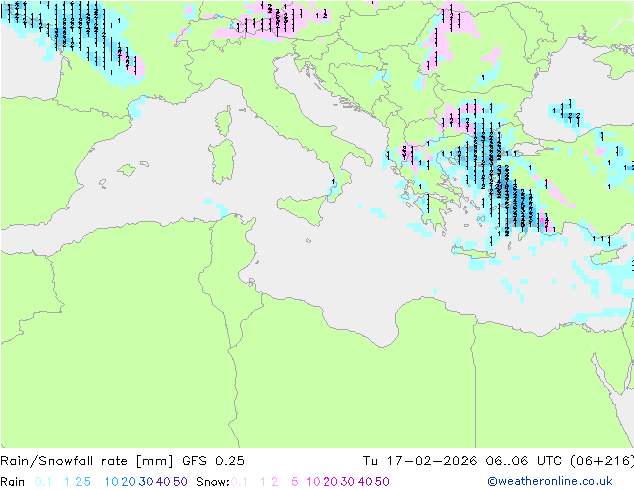
Task: Click the Snow legend value 50
Action: (382, 482)
